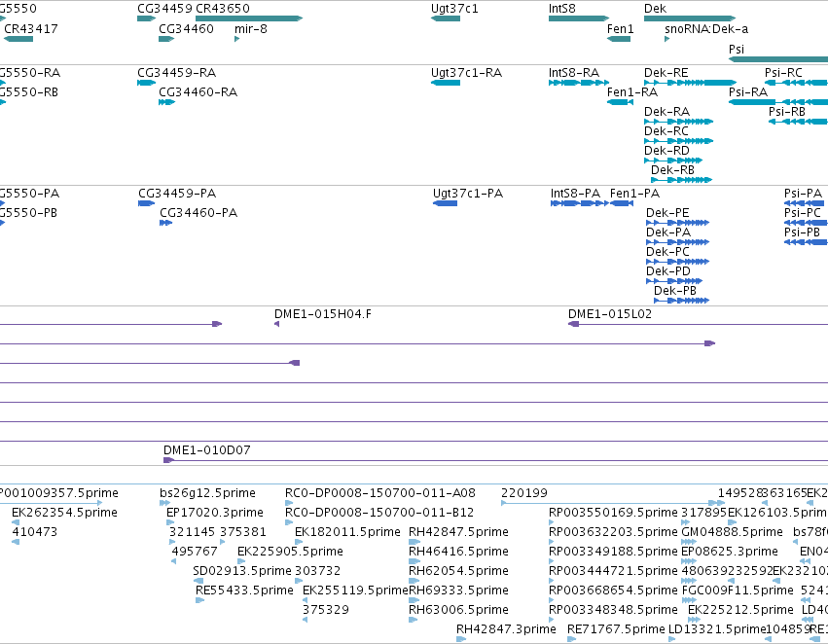Click the 410473 EST feature
The image size is (828, 644).
point(16,542)
